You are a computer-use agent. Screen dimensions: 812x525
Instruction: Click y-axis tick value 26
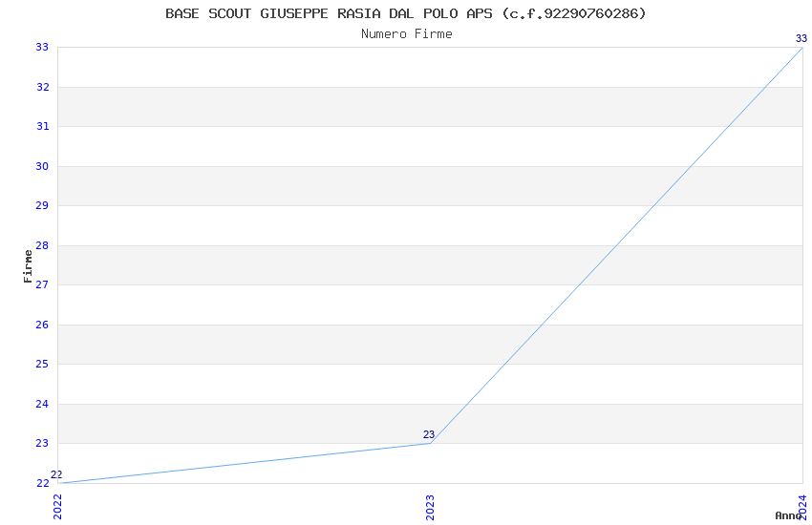point(42,325)
